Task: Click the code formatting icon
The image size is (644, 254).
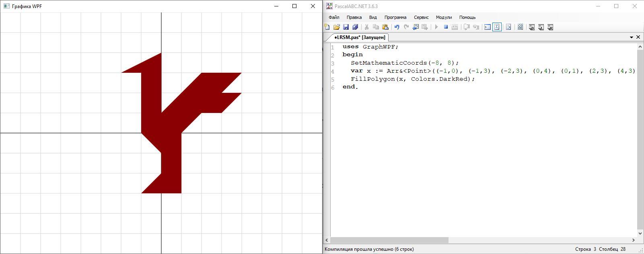Action: point(508,27)
